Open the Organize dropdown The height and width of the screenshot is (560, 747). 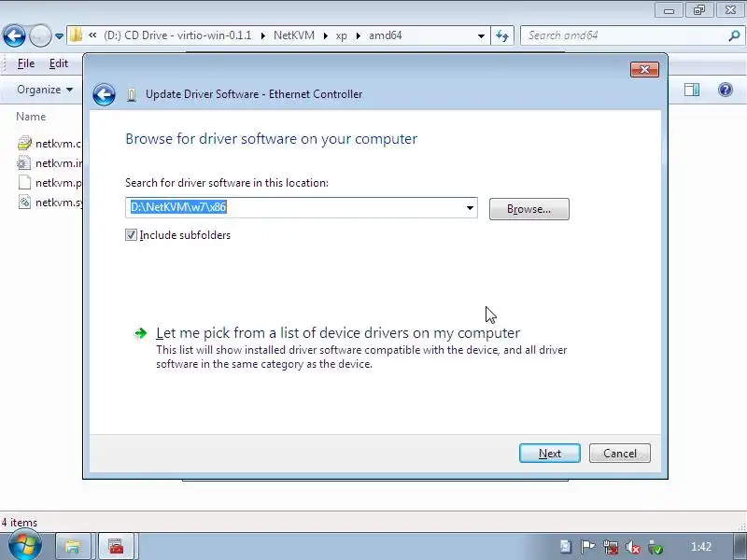45,90
